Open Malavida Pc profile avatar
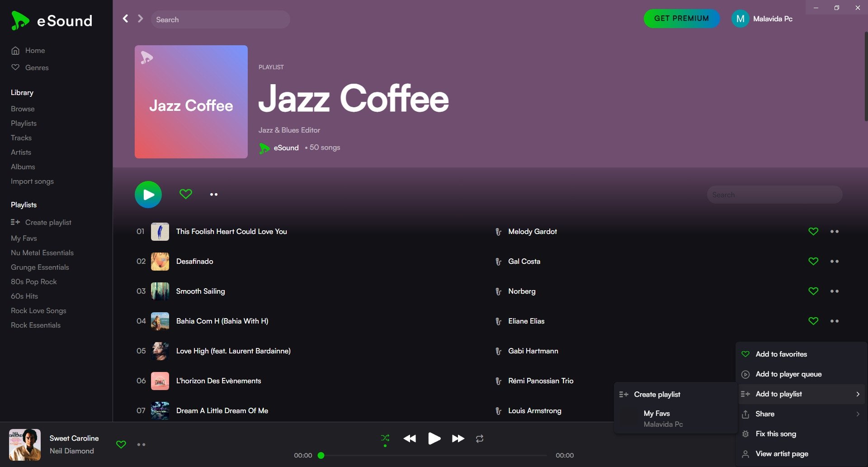The image size is (868, 467). pyautogui.click(x=740, y=19)
